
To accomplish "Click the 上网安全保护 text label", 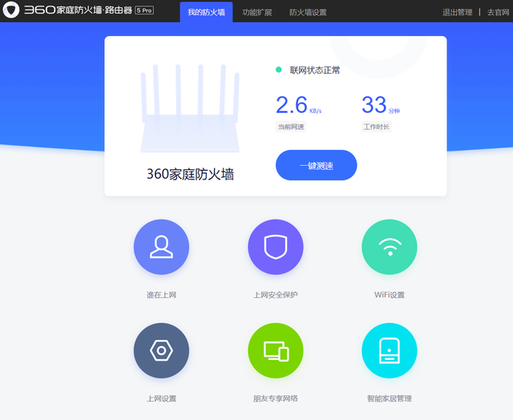I will (276, 295).
